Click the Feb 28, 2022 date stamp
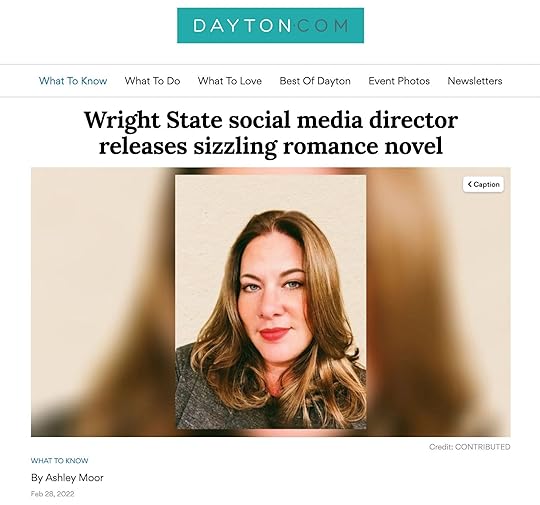Screen dimensions: 540x505 pyautogui.click(x=52, y=494)
